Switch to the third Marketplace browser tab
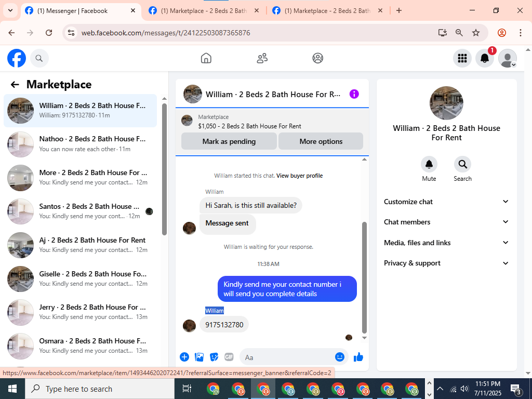This screenshot has height=399, width=532. pos(327,11)
